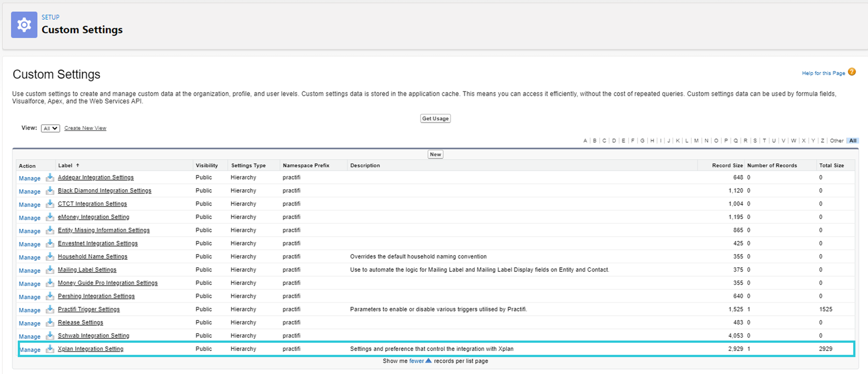This screenshot has height=374, width=868.
Task: Open the Help for this Page question icon
Action: pos(852,72)
